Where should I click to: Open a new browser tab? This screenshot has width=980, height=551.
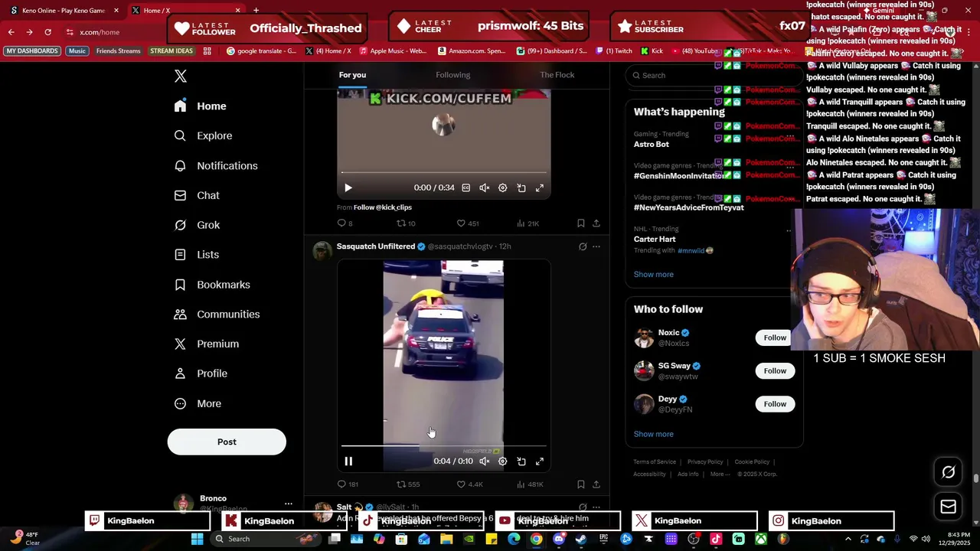256,11
